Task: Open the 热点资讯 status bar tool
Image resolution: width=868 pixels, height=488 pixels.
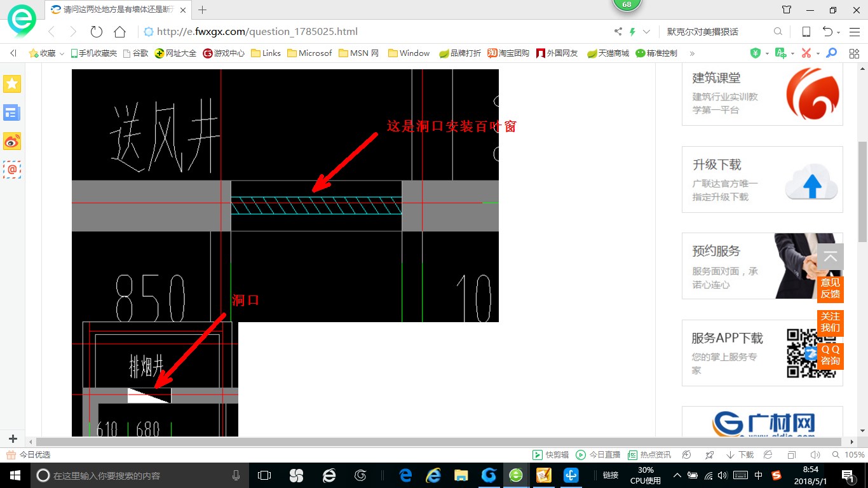Action: (649, 455)
